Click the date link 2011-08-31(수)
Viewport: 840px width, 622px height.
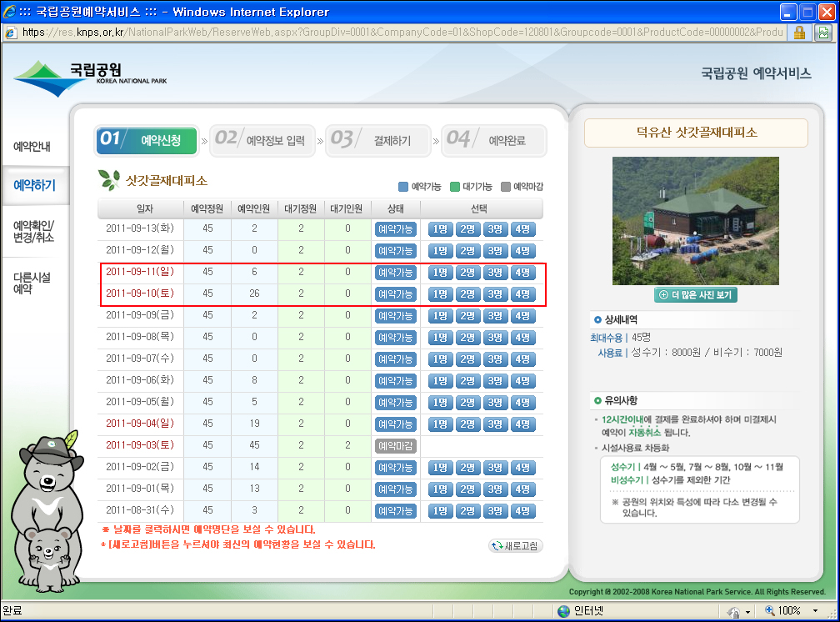click(139, 510)
